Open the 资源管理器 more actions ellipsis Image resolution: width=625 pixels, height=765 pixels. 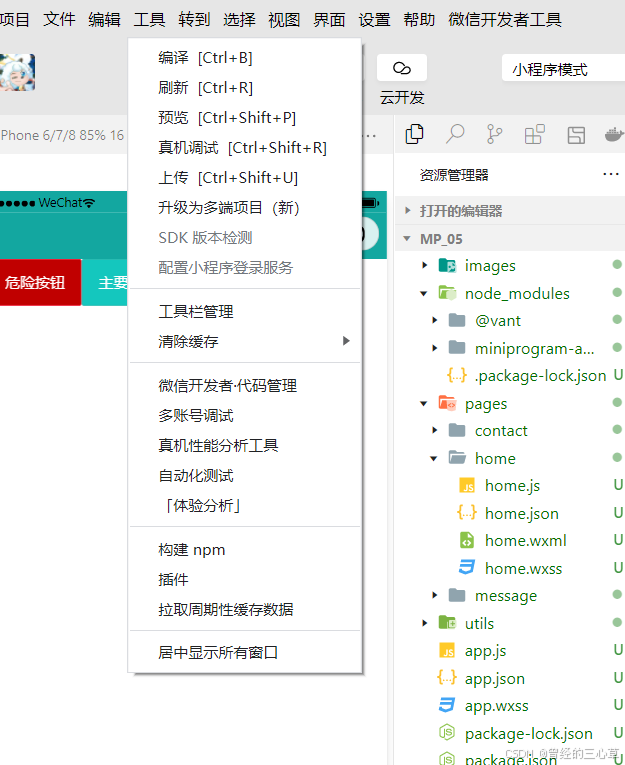(610, 174)
